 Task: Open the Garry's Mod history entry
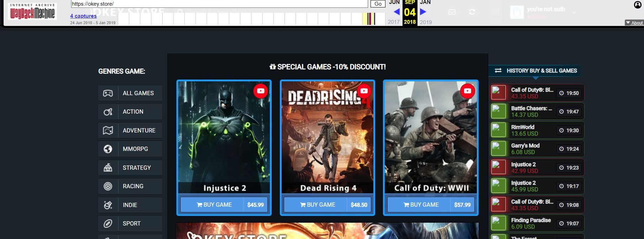pyautogui.click(x=537, y=149)
